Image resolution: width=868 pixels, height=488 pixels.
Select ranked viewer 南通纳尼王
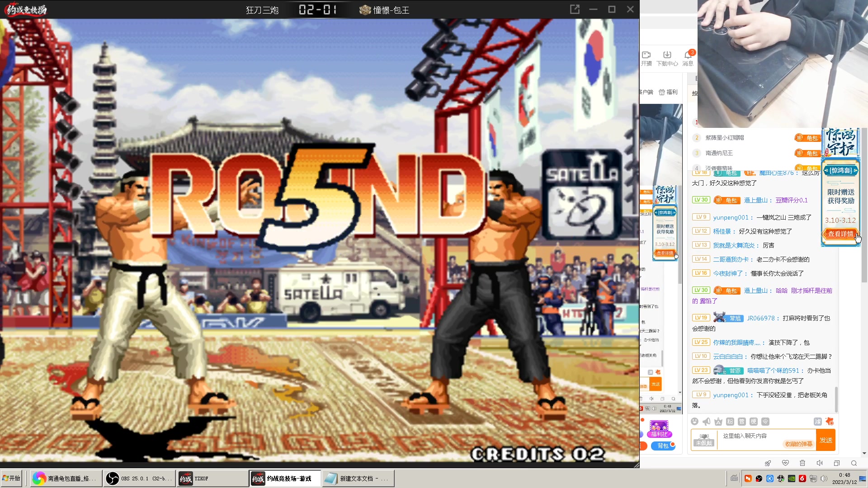(719, 153)
